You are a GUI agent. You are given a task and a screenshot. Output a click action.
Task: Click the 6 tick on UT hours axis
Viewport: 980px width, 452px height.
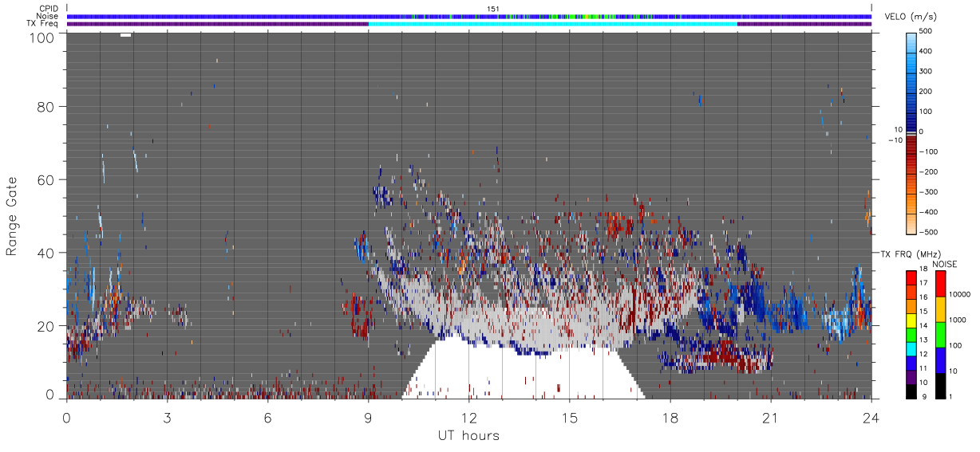(267, 417)
